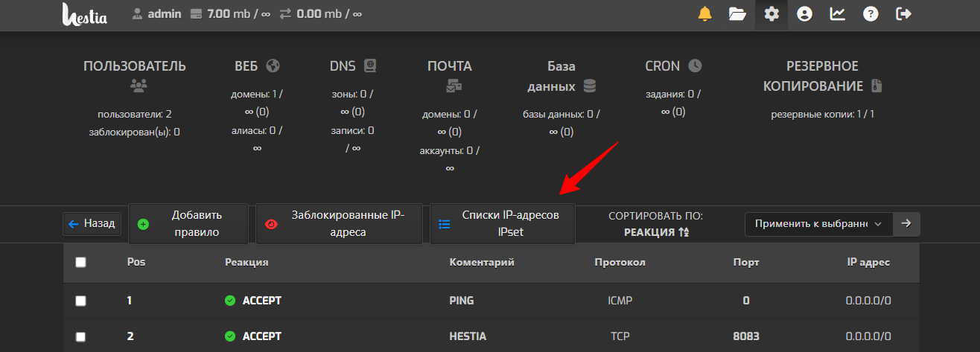
Task: Open the notifications bell icon
Action: (x=704, y=14)
